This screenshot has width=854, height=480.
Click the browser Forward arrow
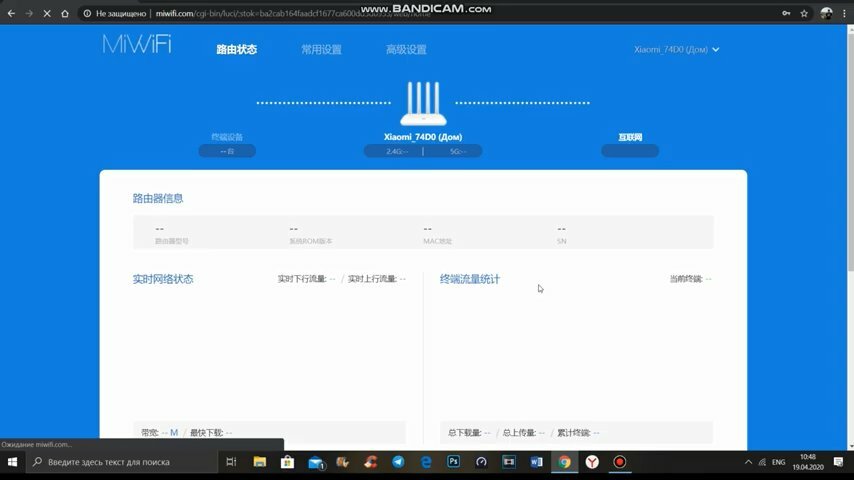point(29,14)
